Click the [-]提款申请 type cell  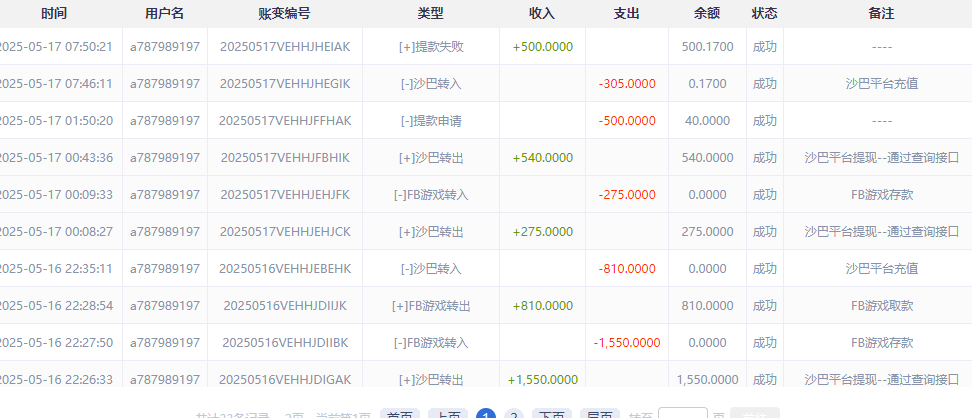click(x=431, y=121)
